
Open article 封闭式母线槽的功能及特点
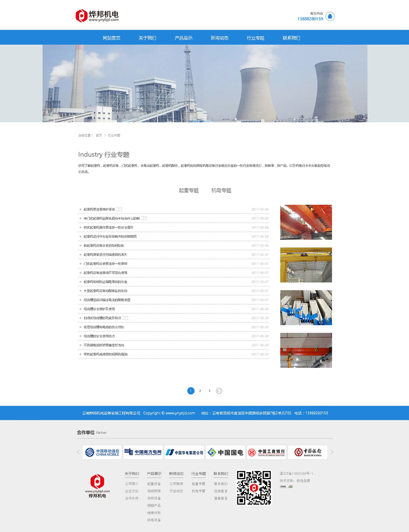point(102,318)
